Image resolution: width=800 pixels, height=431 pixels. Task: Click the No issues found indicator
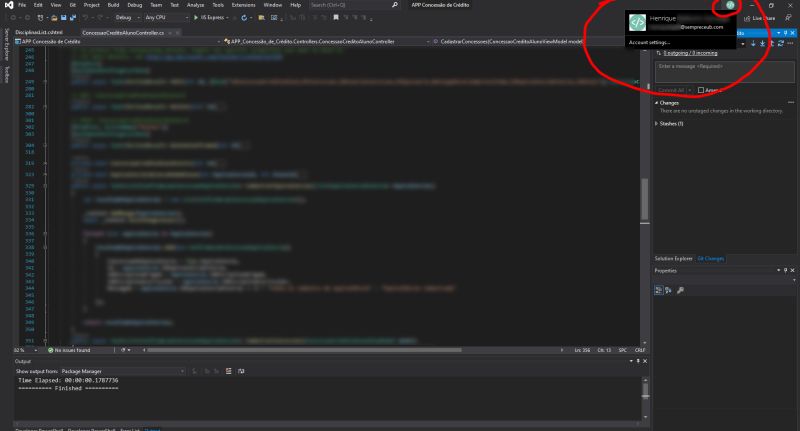click(69, 350)
